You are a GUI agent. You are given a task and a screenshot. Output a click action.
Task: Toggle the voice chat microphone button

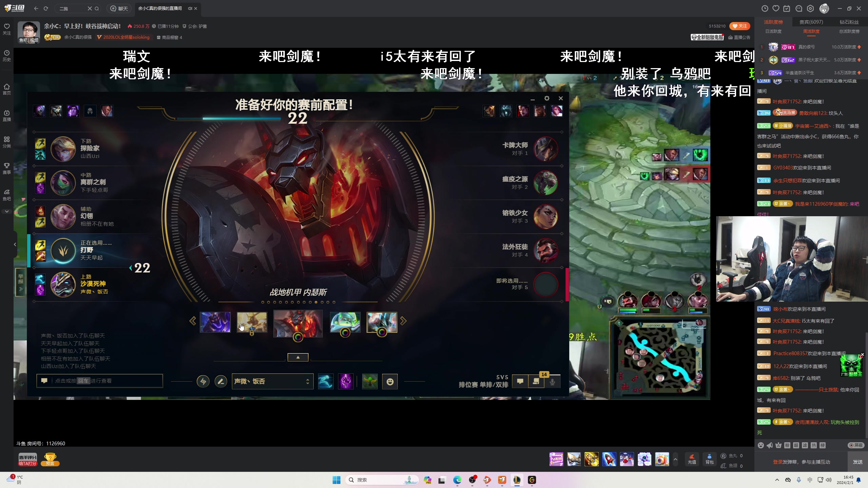(552, 382)
